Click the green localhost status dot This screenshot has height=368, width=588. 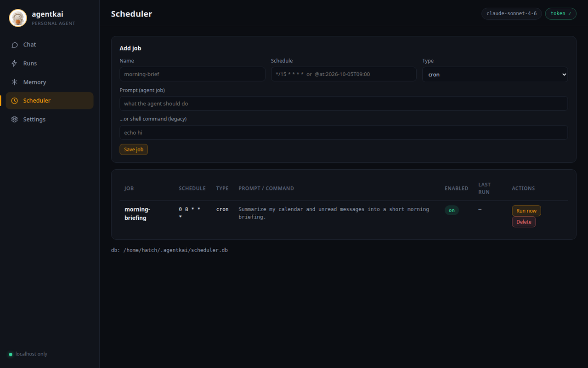[x=11, y=354]
